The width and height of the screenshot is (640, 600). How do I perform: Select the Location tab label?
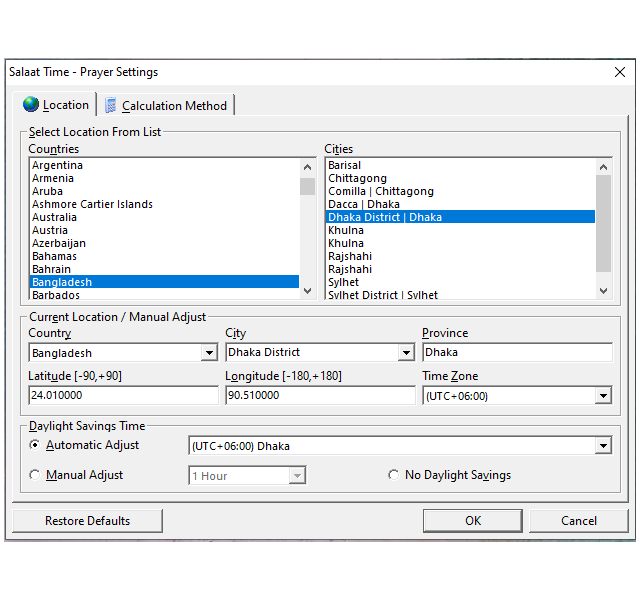(65, 105)
